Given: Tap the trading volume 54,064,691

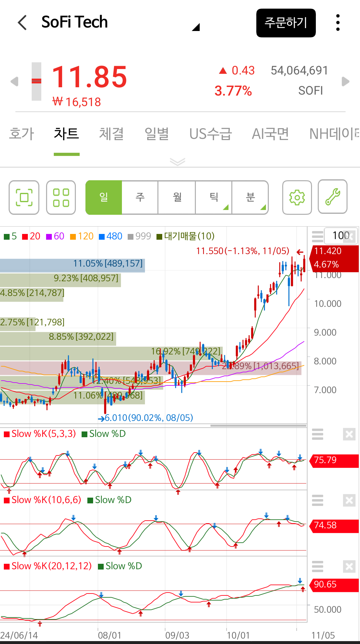Looking at the screenshot, I should [299, 70].
